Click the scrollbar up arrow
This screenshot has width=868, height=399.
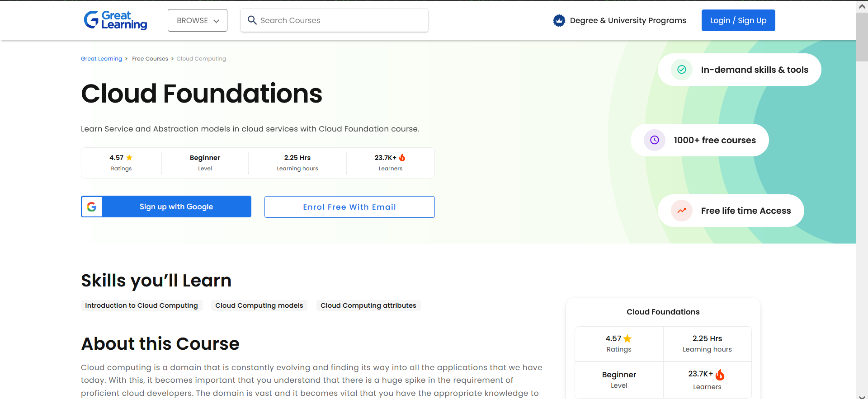(862, 6)
